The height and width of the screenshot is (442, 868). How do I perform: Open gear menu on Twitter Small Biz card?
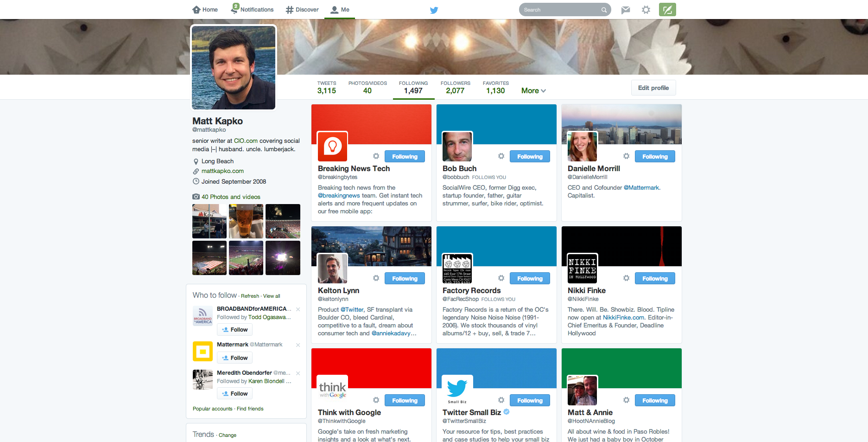click(501, 400)
